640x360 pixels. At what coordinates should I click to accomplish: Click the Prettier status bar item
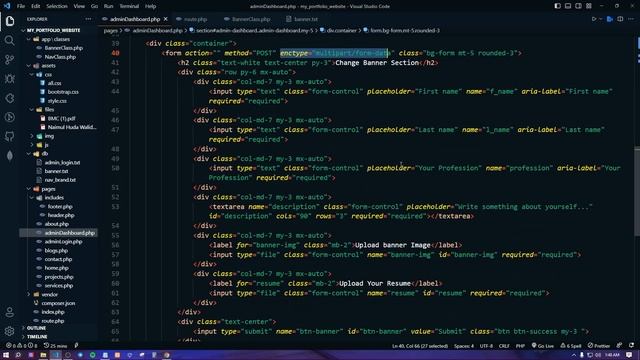[x=599, y=346]
